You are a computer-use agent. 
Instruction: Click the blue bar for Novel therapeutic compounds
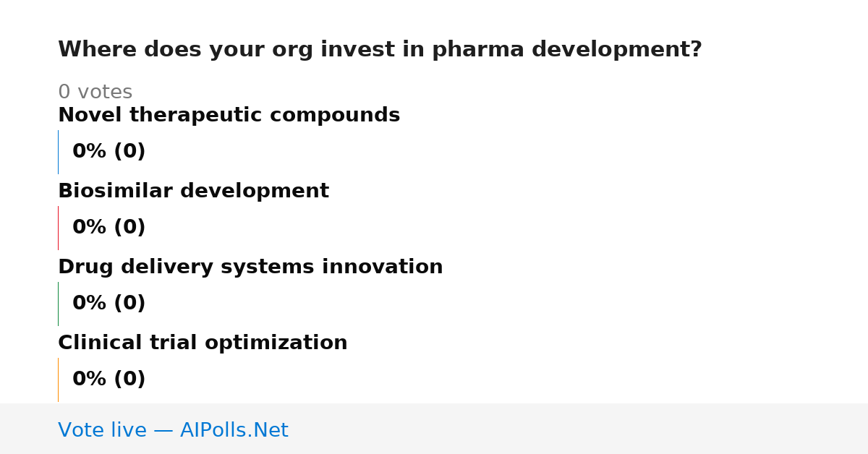[59, 152]
